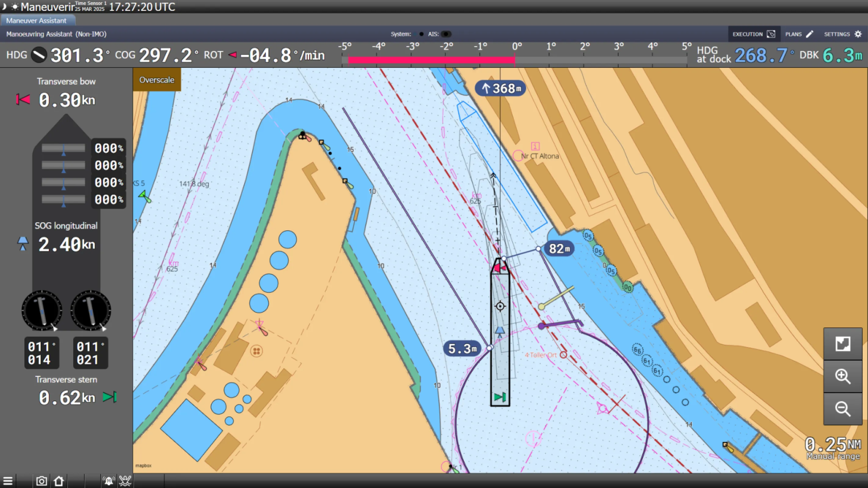868x488 pixels.
Task: Open the Settings gear icon
Action: 858,34
